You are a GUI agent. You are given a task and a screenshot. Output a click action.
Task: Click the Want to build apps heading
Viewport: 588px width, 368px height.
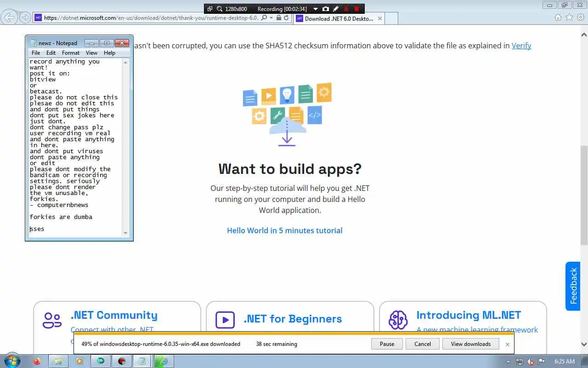(290, 169)
